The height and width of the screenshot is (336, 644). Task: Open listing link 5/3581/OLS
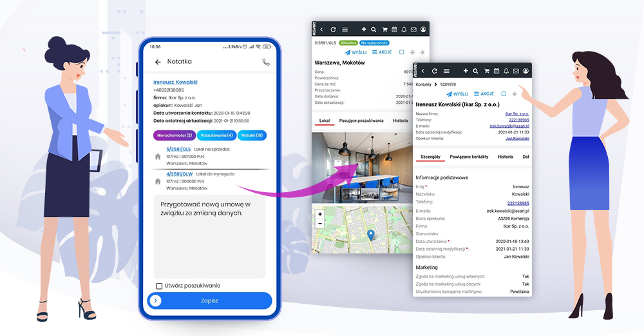click(178, 149)
